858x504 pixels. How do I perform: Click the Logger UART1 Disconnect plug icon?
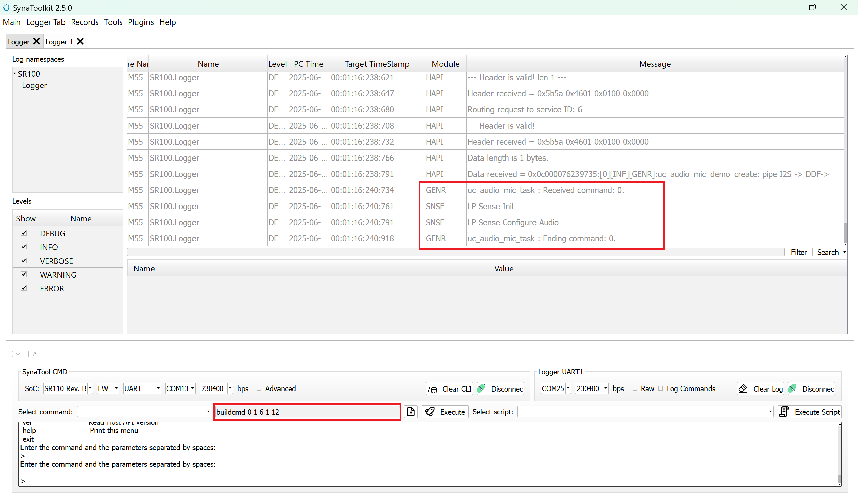point(792,388)
